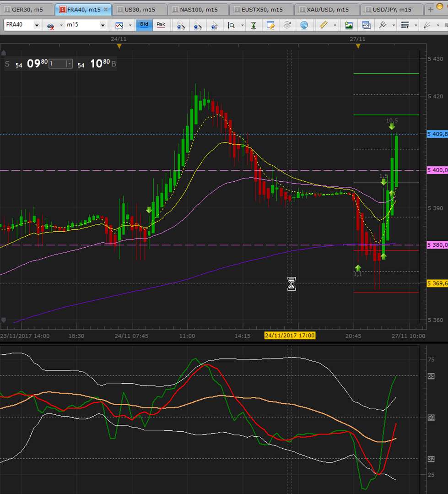Viewport: 448px width, 494px height.
Task: Click the magnifier zoom scale icon
Action: [232, 25]
